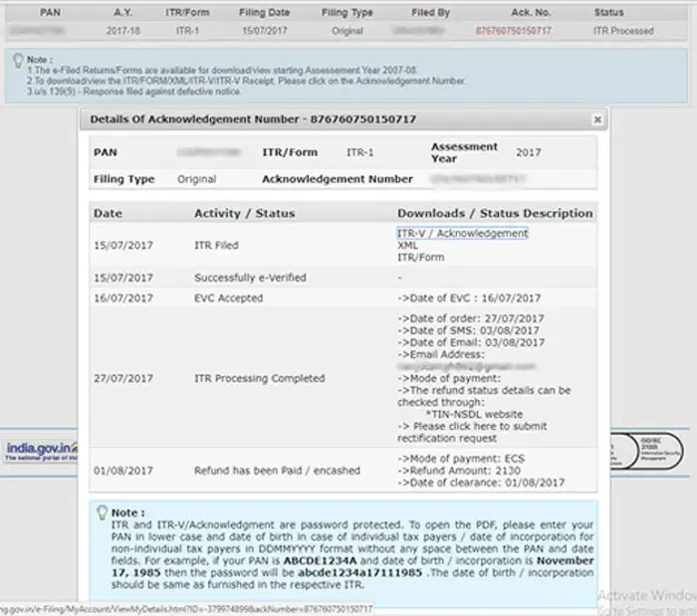Click the Ack. No. column header
Screen dimensions: 697x616
point(531,12)
